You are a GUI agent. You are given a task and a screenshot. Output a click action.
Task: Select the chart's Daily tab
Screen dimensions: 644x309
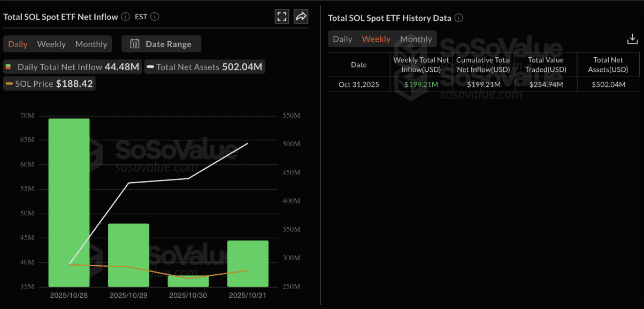coord(18,44)
